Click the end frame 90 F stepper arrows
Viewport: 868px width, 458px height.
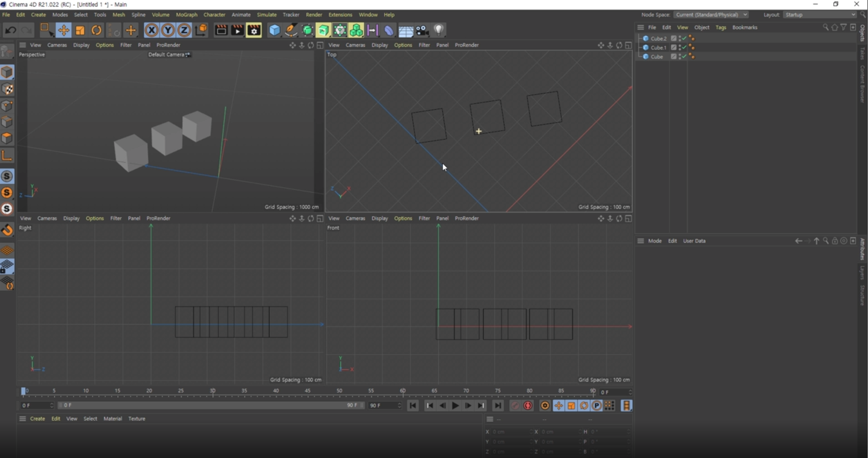tap(399, 405)
